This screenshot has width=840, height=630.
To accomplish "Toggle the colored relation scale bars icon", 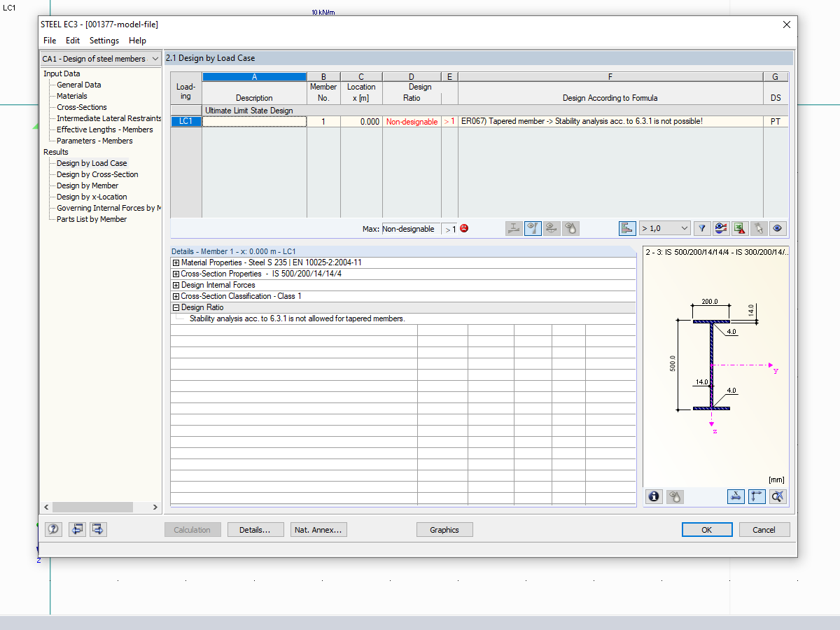I will (x=627, y=228).
